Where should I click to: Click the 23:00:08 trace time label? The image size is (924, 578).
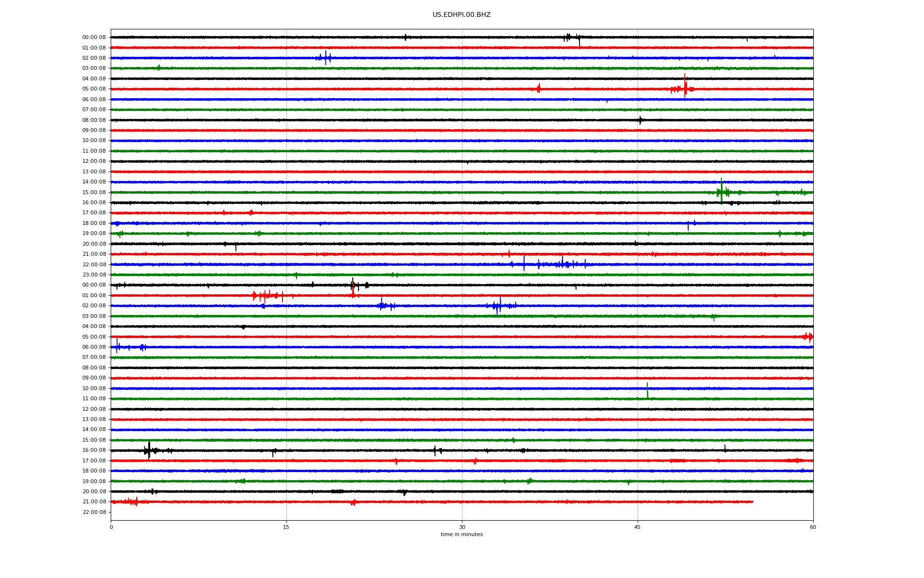[x=94, y=275]
